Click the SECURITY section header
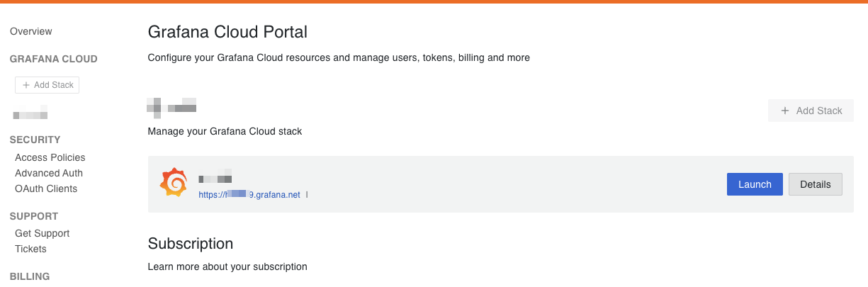The image size is (868, 287). coord(35,140)
